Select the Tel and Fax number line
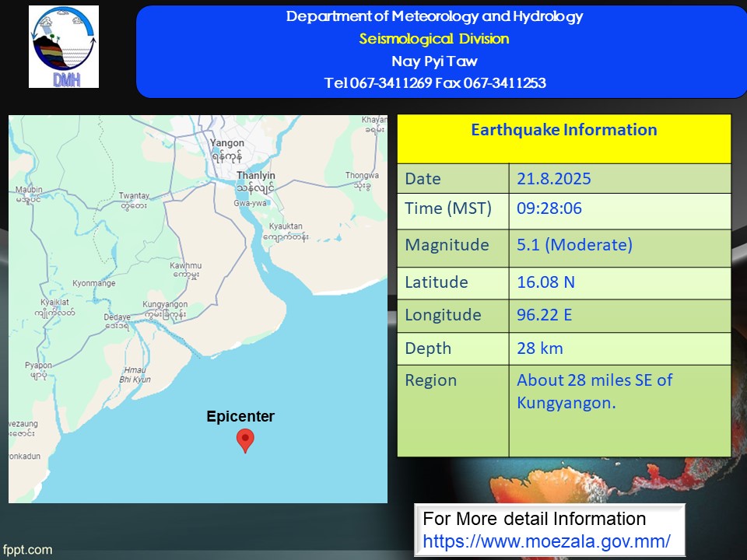747x560 pixels. click(x=434, y=83)
